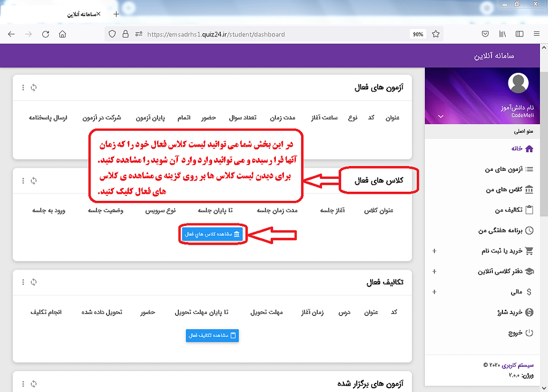Open a new browser tab
The image size is (548, 392).
pos(116,14)
